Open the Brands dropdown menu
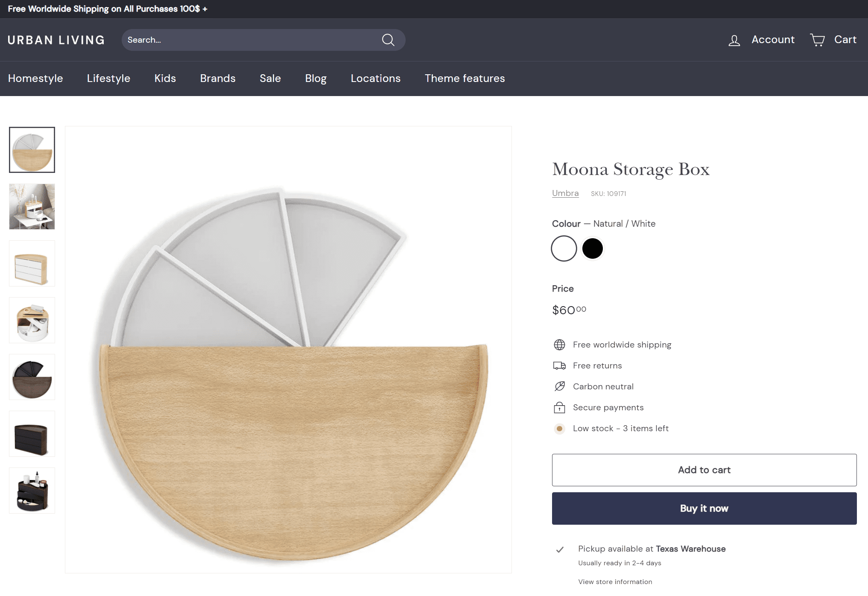Image resolution: width=868 pixels, height=596 pixels. [x=217, y=79]
